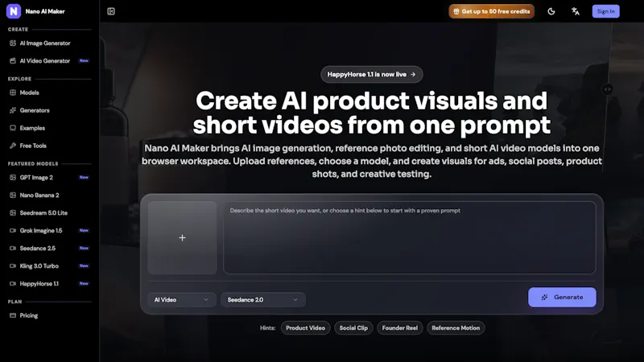Select Kling 3.0 Turbo model
Viewport: 644px width, 362px height.
[49, 266]
